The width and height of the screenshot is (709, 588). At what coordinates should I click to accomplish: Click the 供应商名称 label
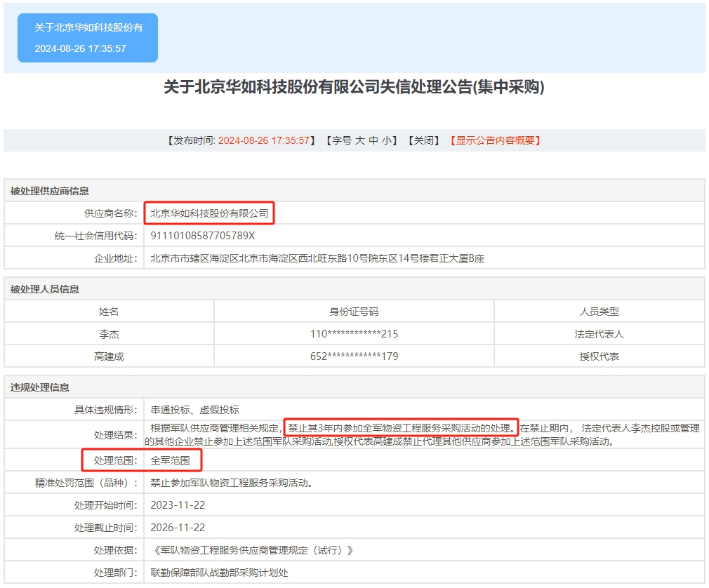tap(110, 213)
